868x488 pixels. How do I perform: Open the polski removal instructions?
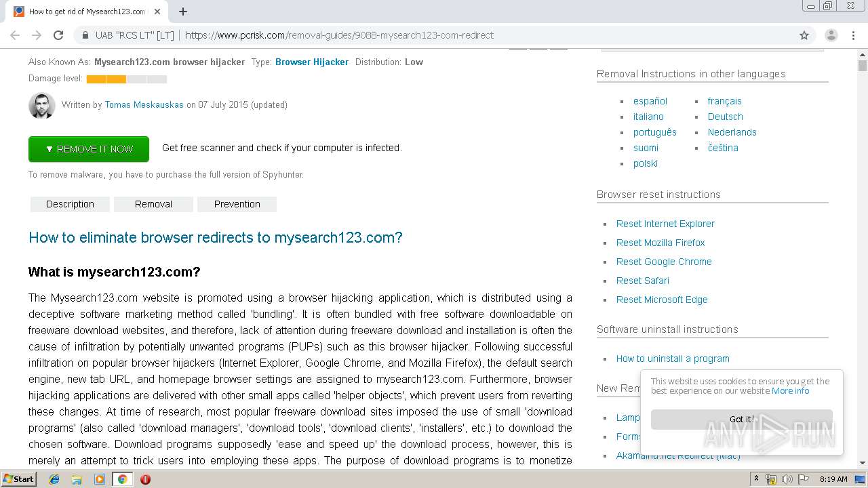point(646,163)
